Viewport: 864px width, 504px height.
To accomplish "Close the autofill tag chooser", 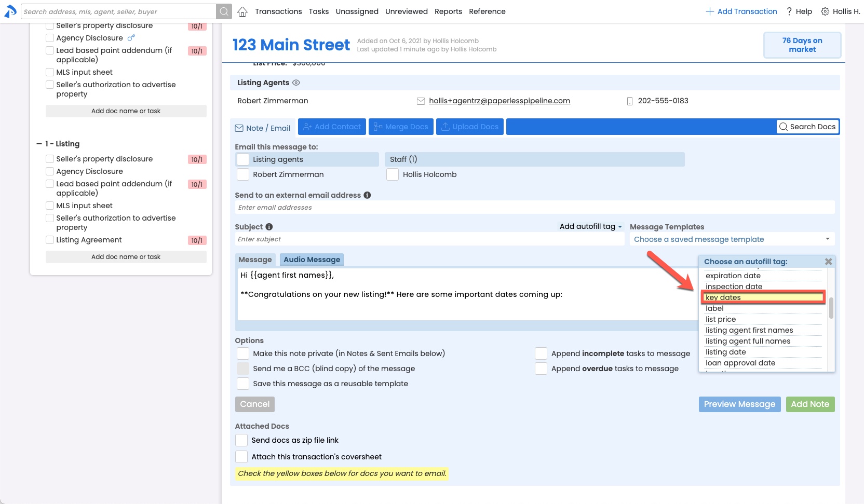I will [828, 262].
